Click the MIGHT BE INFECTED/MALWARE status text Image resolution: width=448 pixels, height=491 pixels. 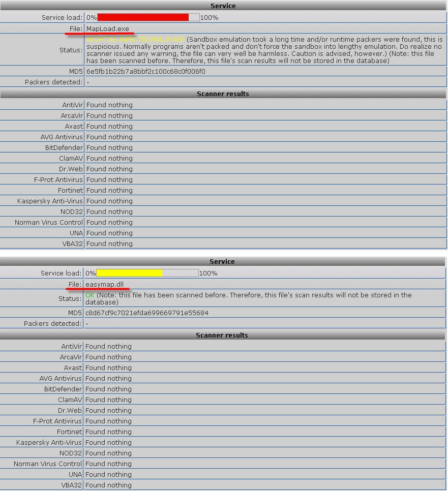(135, 40)
